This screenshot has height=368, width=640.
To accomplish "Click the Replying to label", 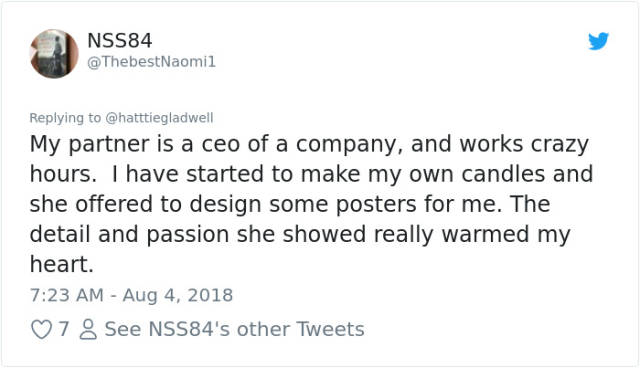I will 65,118.
